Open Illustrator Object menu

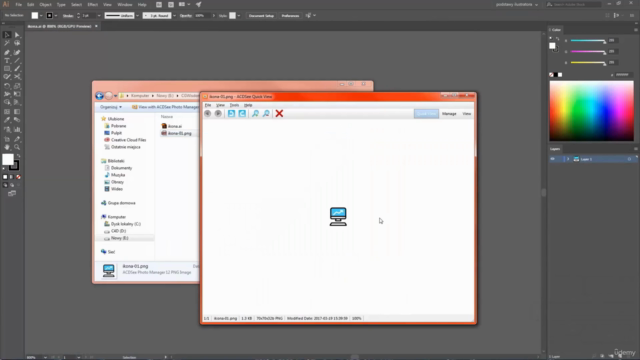45,4
